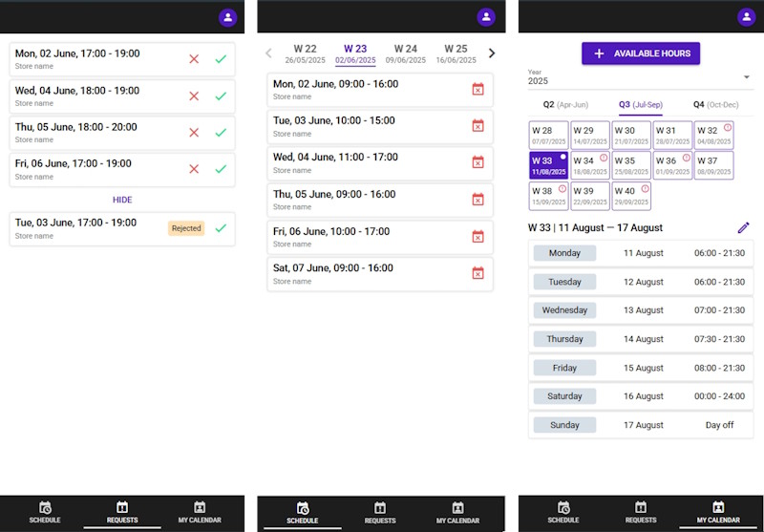Image resolution: width=764 pixels, height=532 pixels.
Task: Accept the rejected Tue, 03 June request
Action: (221, 228)
